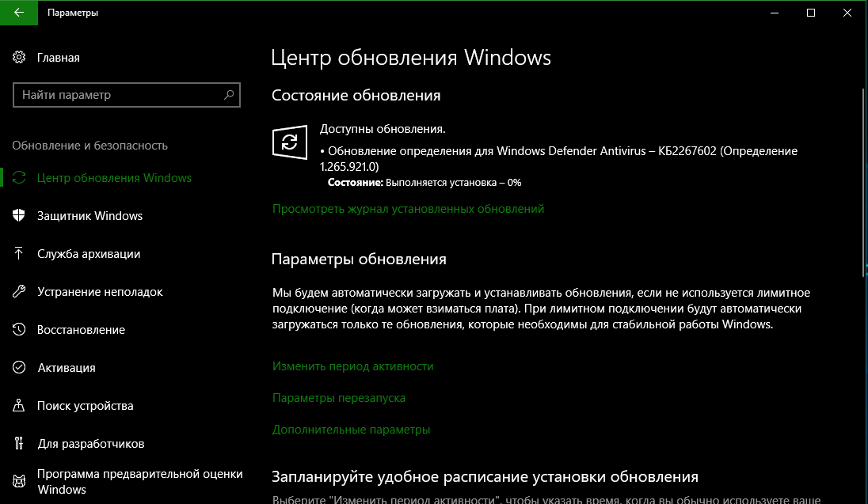The image size is (868, 504).
Task: Open Защитник Windows section
Action: coord(89,216)
